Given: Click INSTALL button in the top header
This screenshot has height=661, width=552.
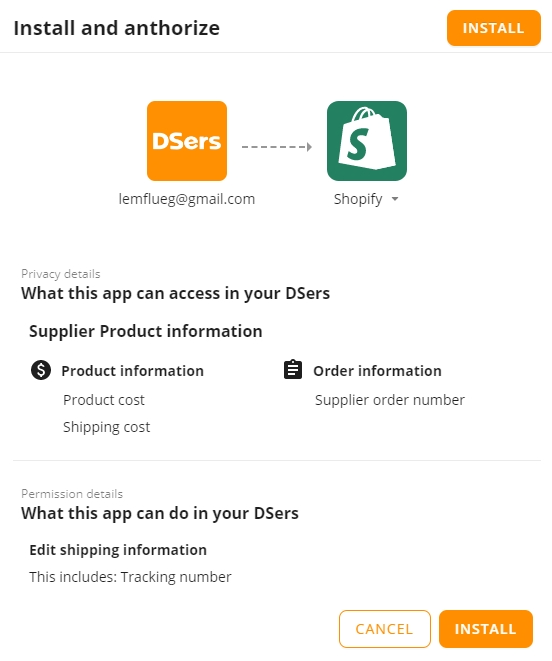Looking at the screenshot, I should pos(494,28).
